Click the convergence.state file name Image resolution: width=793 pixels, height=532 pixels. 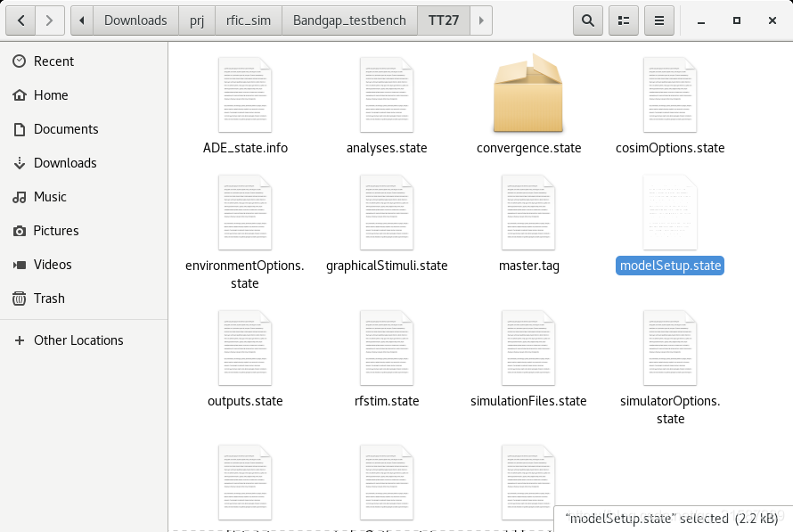point(529,148)
